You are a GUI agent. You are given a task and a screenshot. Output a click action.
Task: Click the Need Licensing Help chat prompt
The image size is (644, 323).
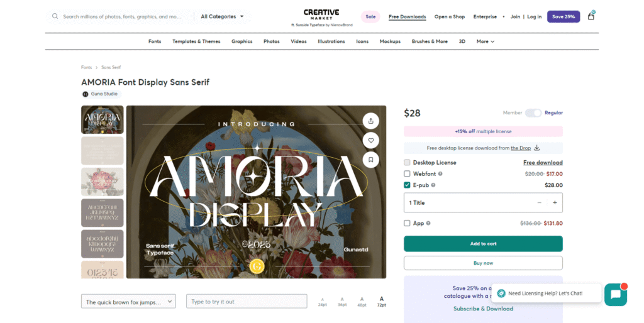point(547,293)
